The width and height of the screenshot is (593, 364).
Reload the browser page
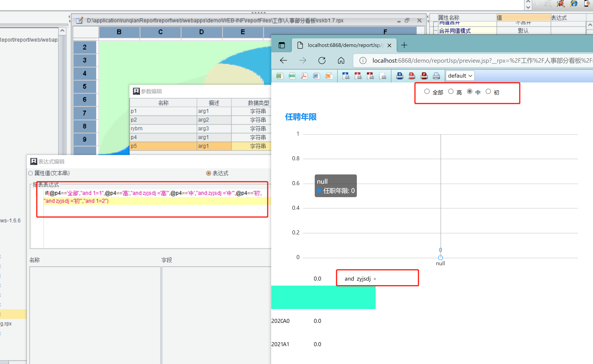pos(322,60)
